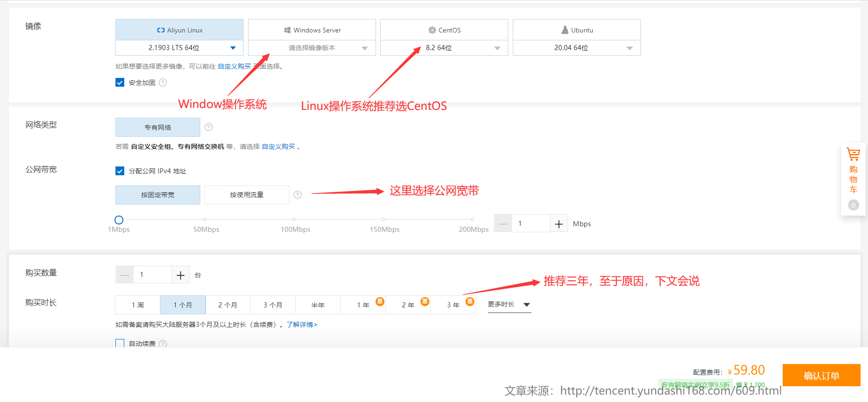
Task: Select the 专有网络 network type
Action: (158, 127)
